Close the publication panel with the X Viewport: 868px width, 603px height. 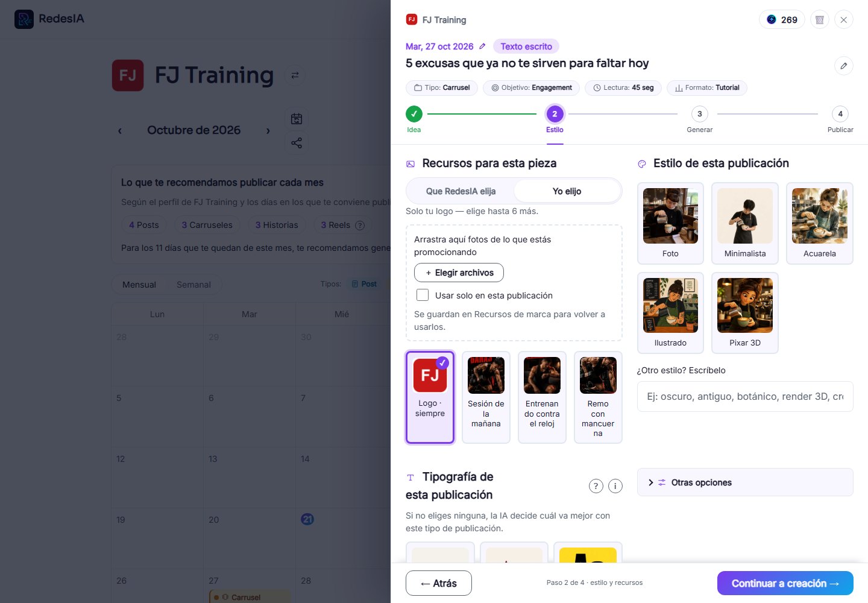point(844,20)
